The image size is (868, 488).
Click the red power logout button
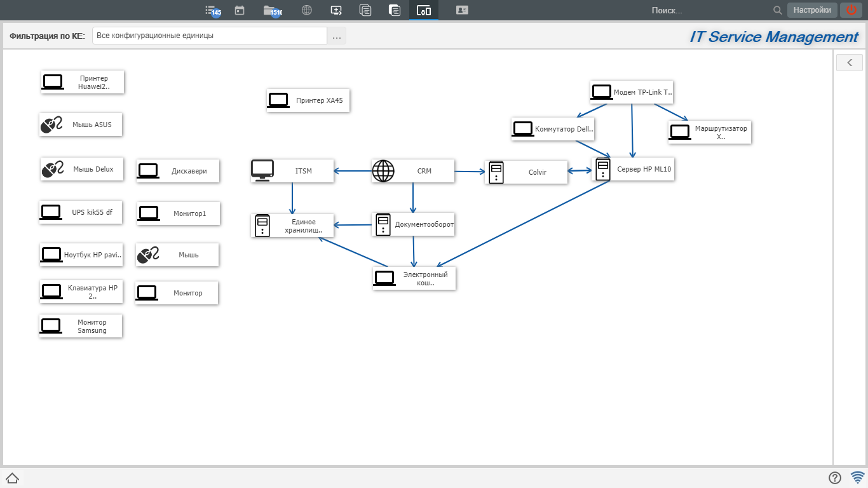point(851,10)
